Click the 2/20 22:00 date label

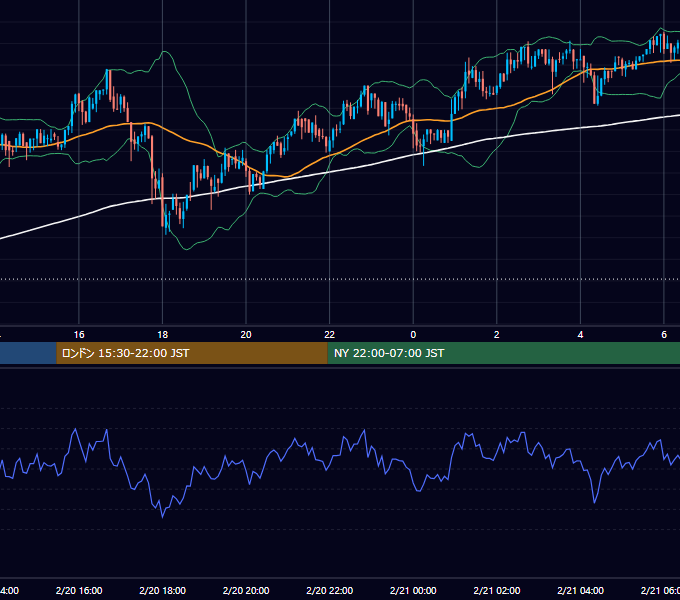click(x=330, y=590)
